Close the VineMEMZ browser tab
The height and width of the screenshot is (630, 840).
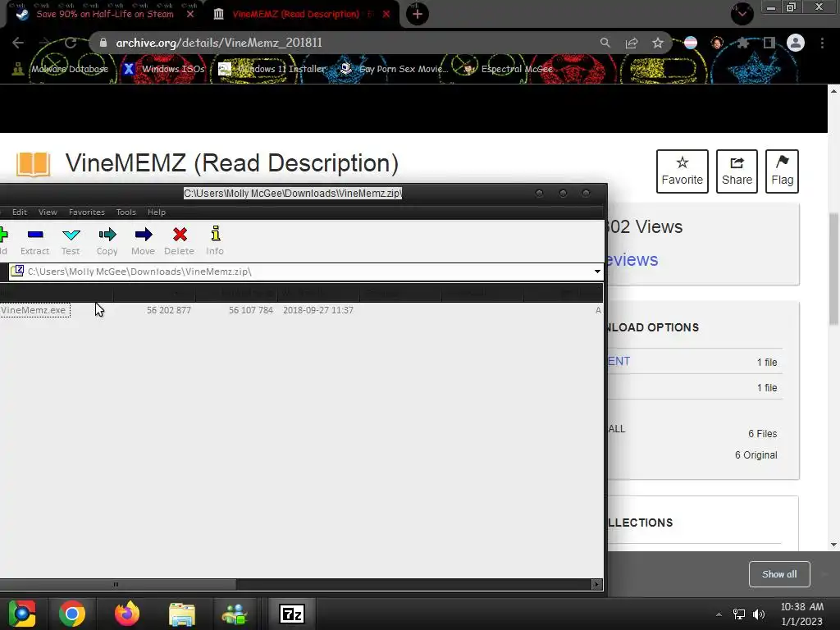[386, 14]
